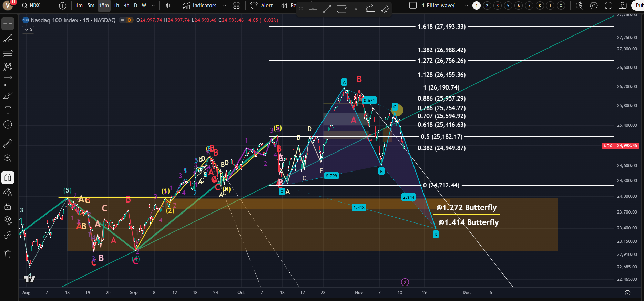
Task: Open the Indicators panel
Action: (200, 6)
